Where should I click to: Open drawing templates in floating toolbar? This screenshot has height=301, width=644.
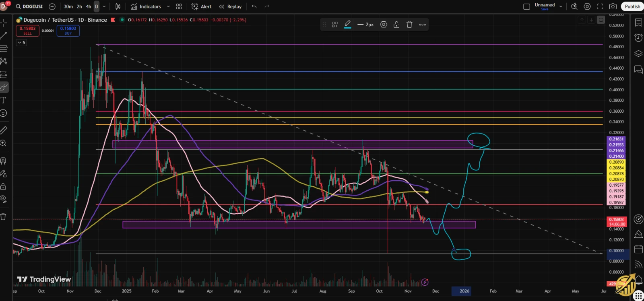[334, 25]
